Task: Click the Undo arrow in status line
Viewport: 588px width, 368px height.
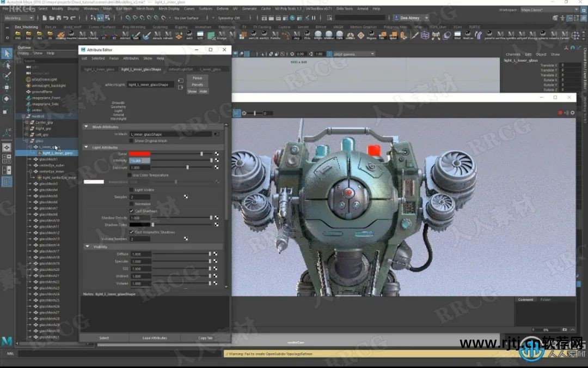Action: (x=65, y=18)
